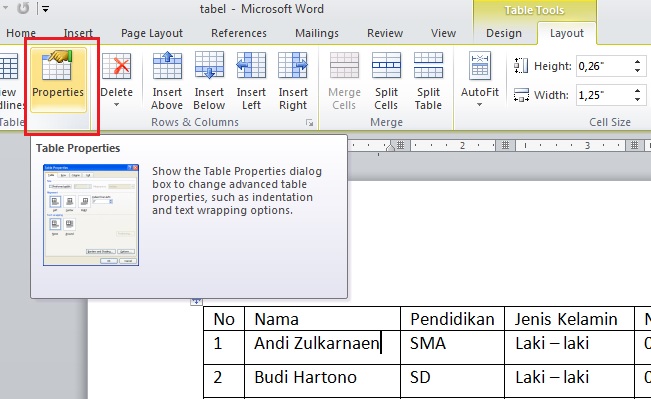Open the Review tab
Viewport: 651px width, 399px height.
click(385, 33)
